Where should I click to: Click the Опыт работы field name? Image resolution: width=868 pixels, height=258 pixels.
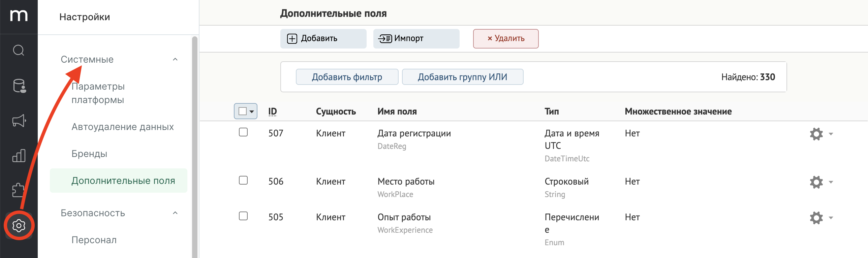click(404, 217)
